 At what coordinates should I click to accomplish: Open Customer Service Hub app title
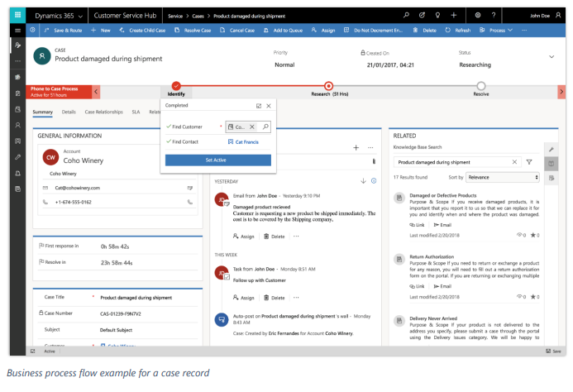coord(125,16)
